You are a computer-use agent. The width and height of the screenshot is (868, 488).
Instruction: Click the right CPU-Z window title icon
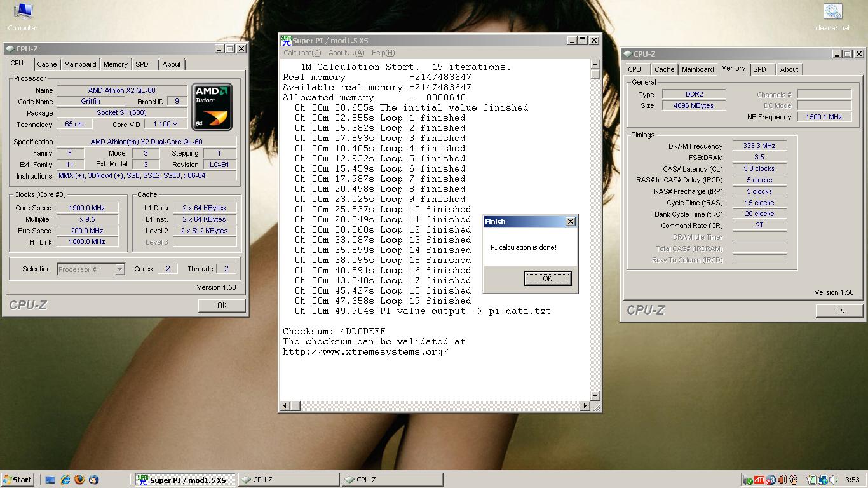[628, 54]
